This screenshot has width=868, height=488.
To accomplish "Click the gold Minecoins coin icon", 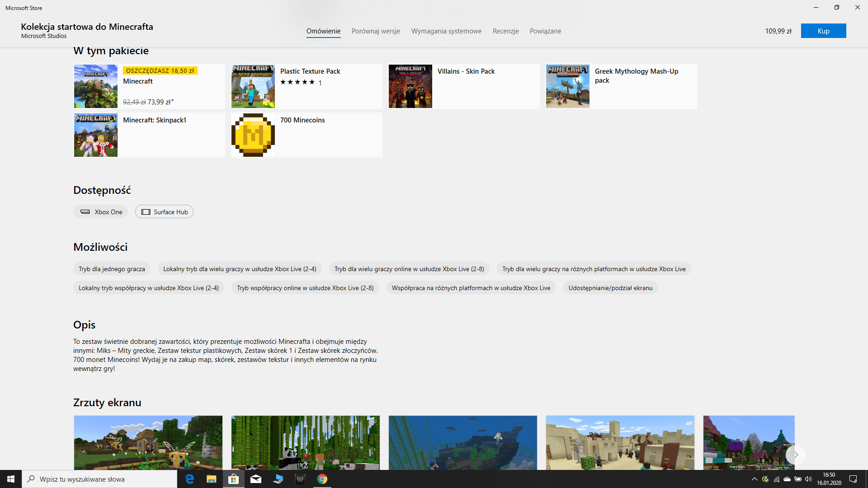I will (x=253, y=135).
